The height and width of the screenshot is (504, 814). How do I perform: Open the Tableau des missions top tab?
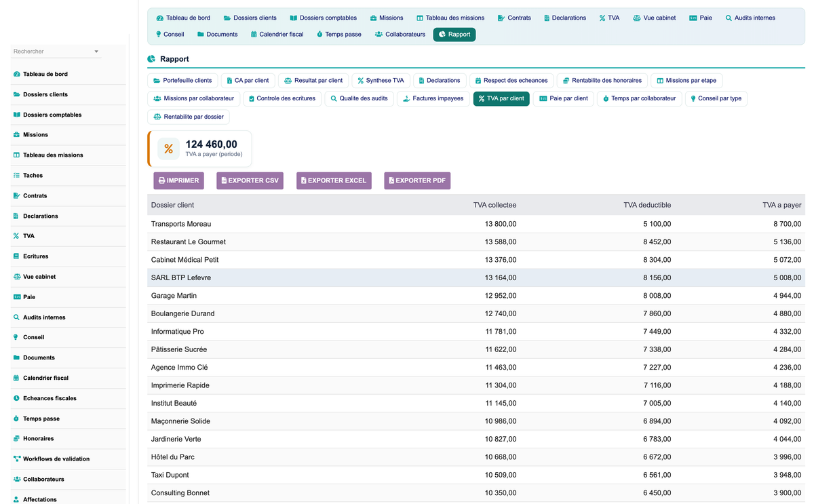pyautogui.click(x=450, y=18)
